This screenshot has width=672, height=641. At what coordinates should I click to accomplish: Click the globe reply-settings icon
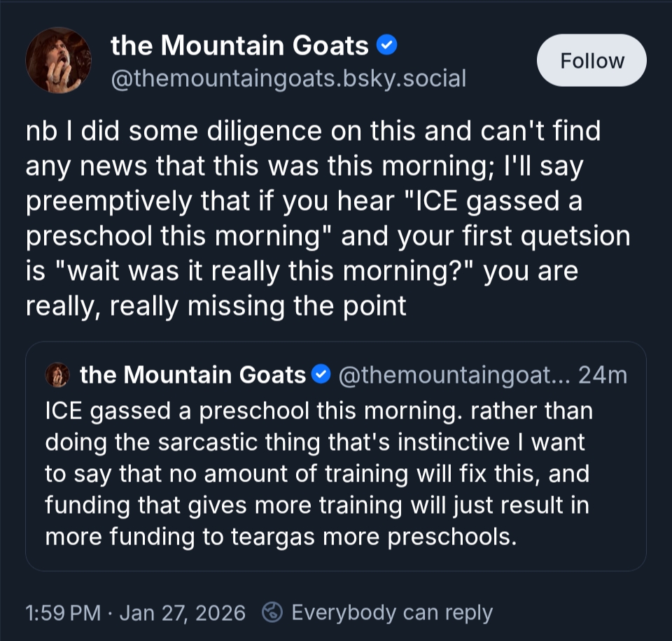[272, 613]
